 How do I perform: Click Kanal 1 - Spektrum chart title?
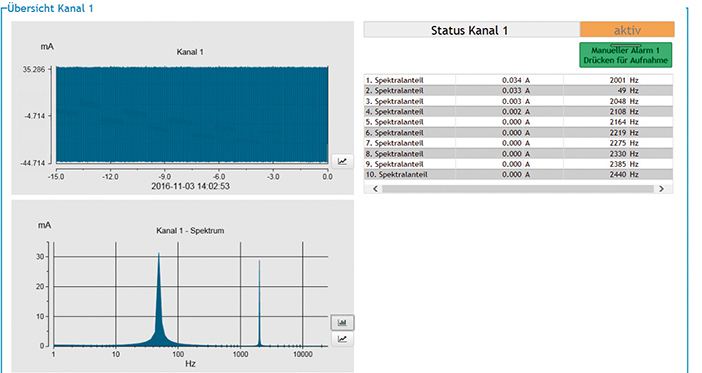click(190, 231)
